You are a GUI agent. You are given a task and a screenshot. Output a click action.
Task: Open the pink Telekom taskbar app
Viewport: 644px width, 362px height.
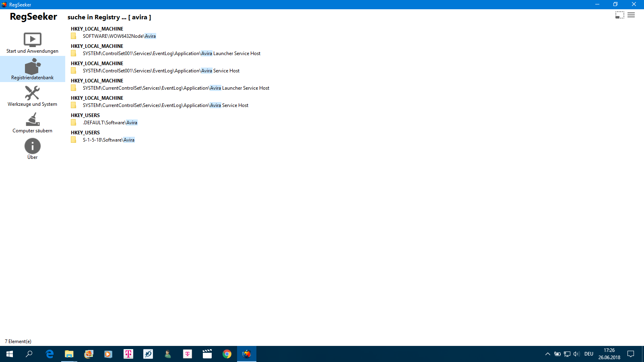point(128,354)
